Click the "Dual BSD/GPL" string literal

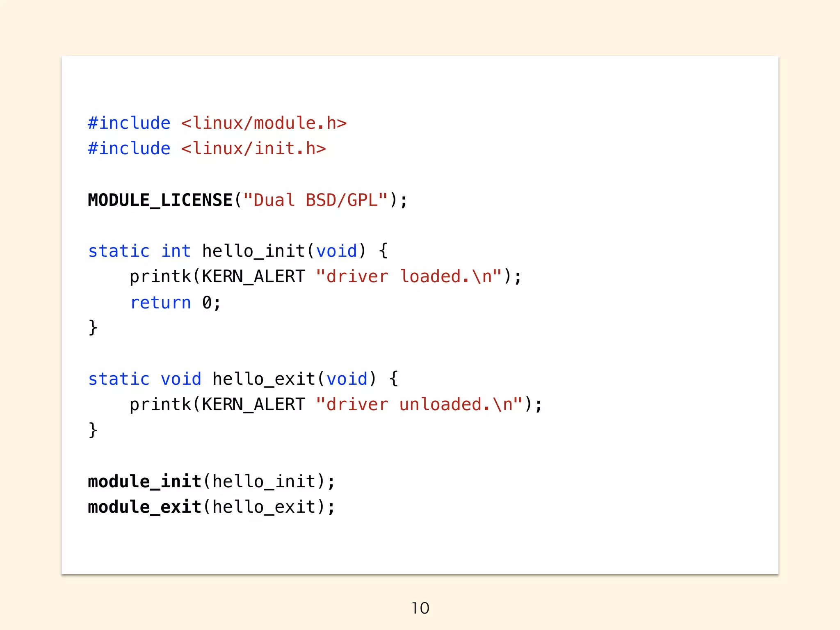[x=315, y=200]
